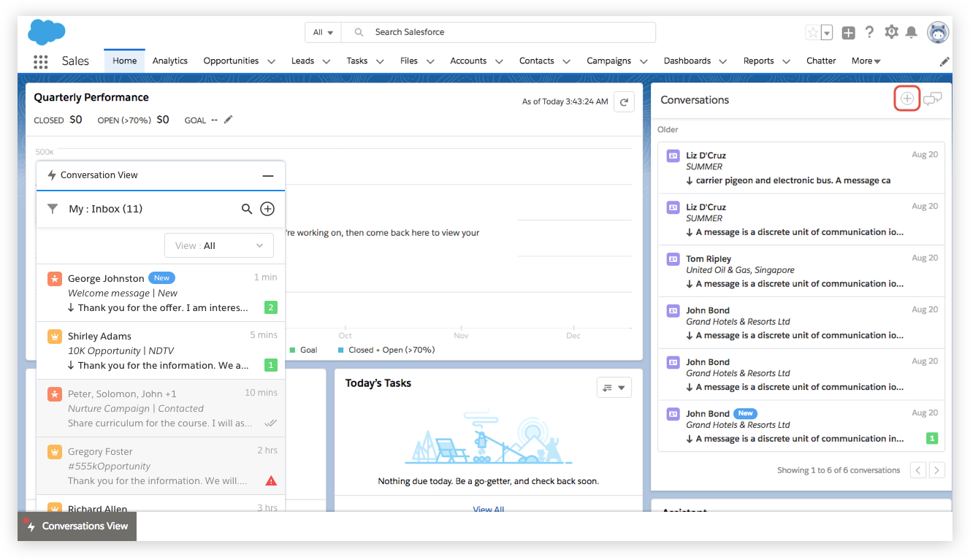970x560 pixels.
Task: Open John Bond conversation marked New
Action: click(x=801, y=426)
